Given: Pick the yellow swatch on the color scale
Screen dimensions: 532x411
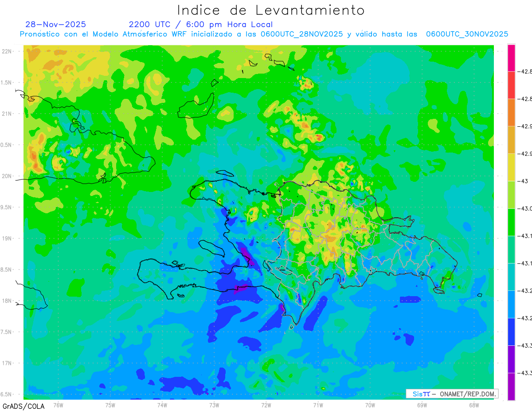Looking at the screenshot, I should (x=511, y=167).
